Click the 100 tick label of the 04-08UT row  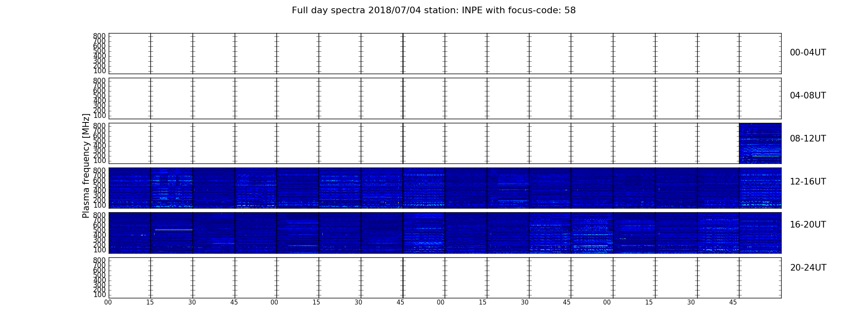click(x=100, y=115)
